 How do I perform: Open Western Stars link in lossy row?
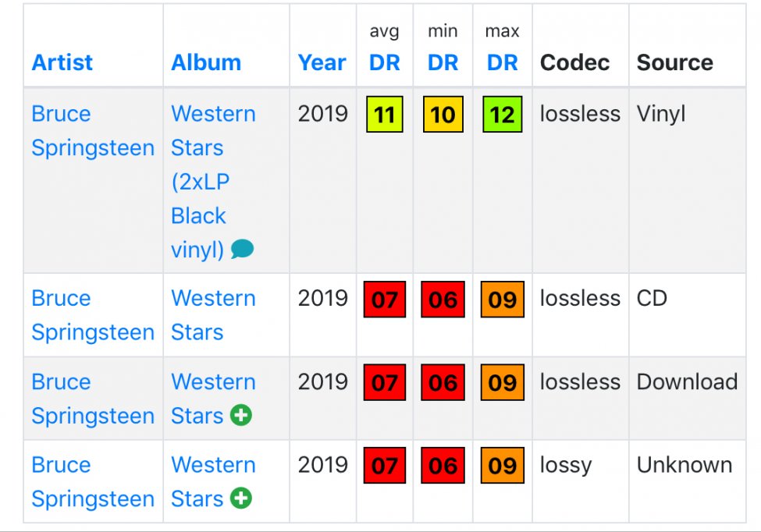(213, 481)
